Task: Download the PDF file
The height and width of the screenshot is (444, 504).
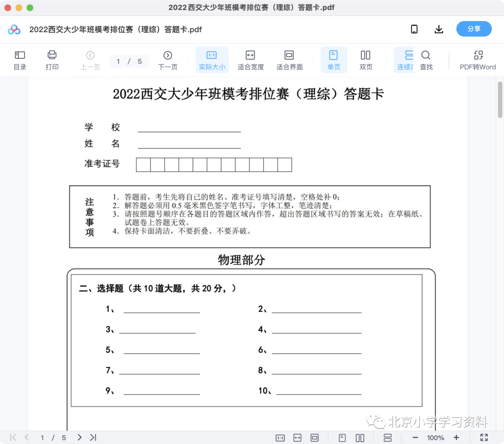Action: [x=439, y=29]
